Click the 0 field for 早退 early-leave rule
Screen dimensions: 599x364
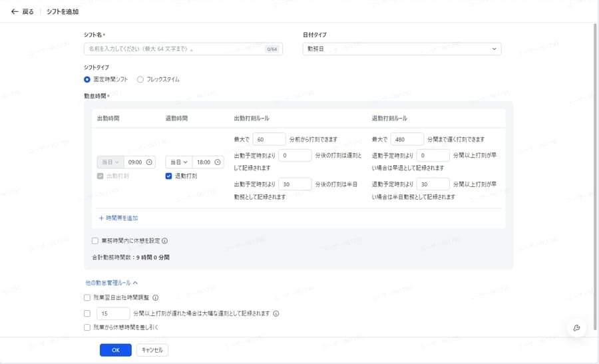pyautogui.click(x=433, y=156)
